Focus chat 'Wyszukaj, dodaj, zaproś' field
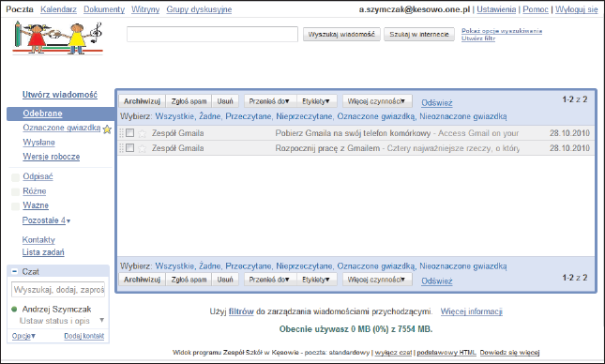This screenshot has width=605, height=364. point(58,290)
